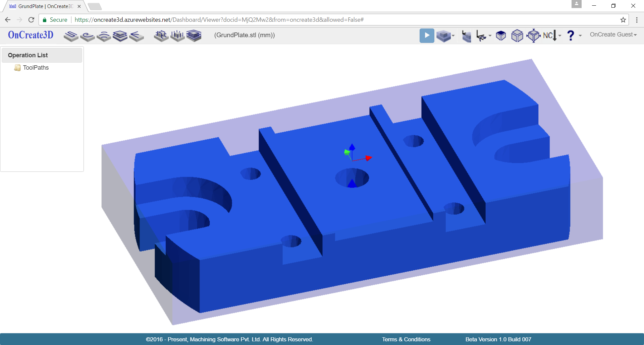Click the OnCreate3D logo link
This screenshot has height=345, width=644.
click(31, 35)
